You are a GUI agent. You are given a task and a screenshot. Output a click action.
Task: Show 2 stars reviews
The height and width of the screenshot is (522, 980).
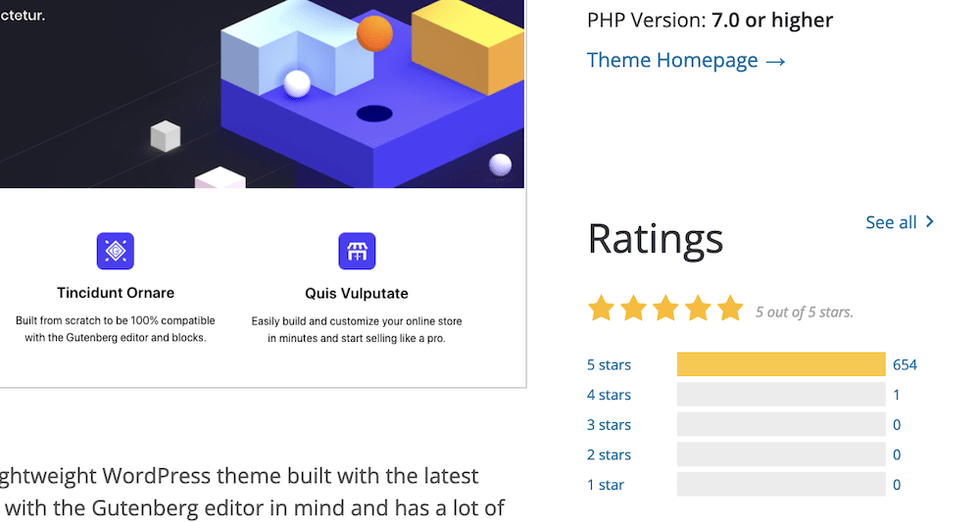pos(609,454)
